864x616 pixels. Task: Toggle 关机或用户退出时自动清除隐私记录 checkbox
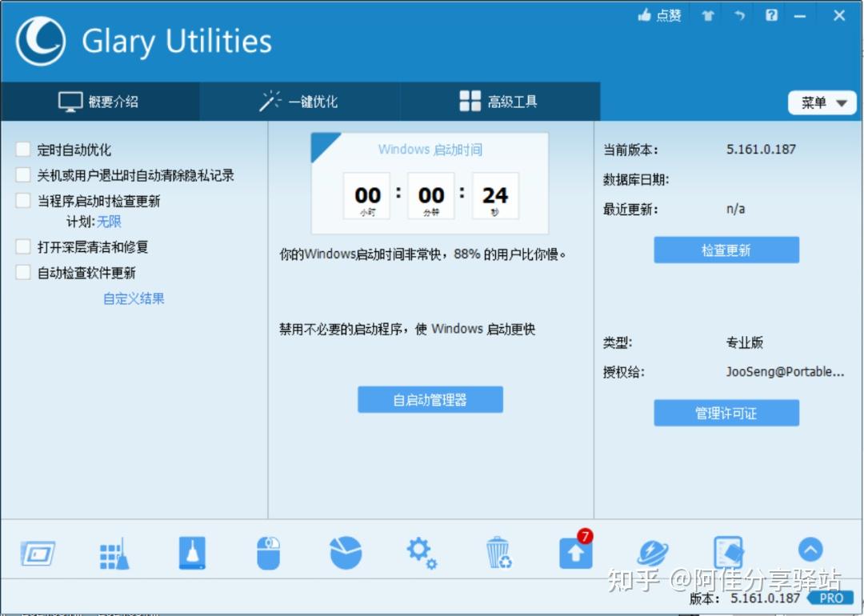point(23,175)
